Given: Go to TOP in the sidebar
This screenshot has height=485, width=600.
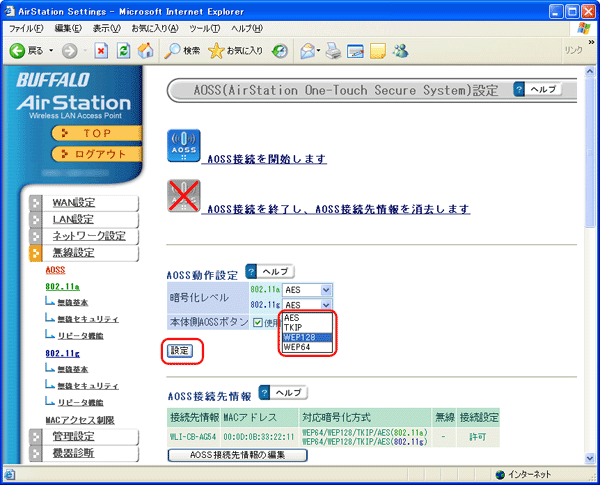Looking at the screenshot, I should (x=97, y=133).
